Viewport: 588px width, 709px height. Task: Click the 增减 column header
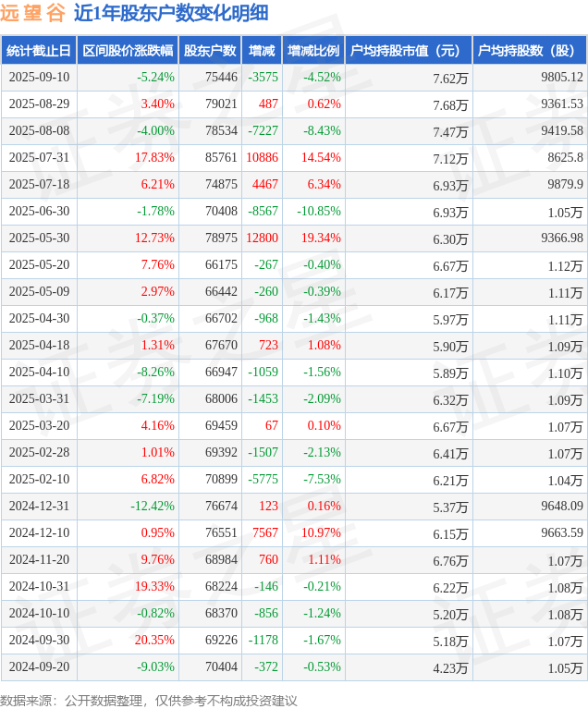[x=262, y=51]
